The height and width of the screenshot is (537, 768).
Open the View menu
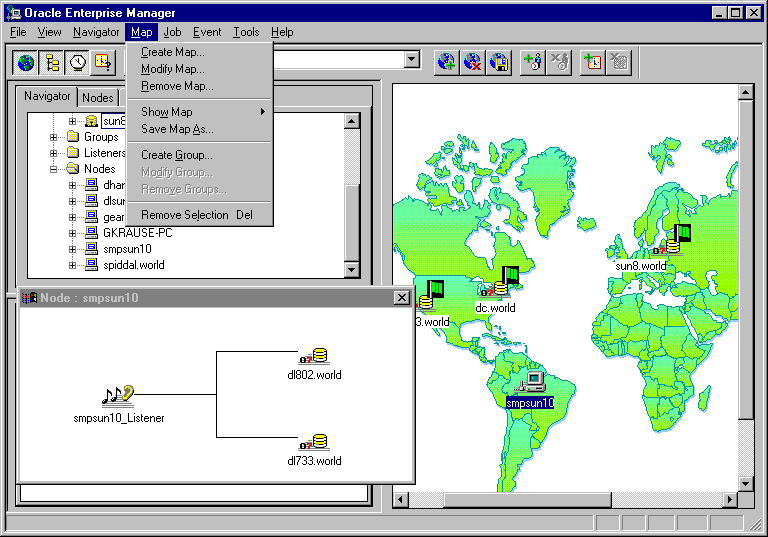[49, 32]
